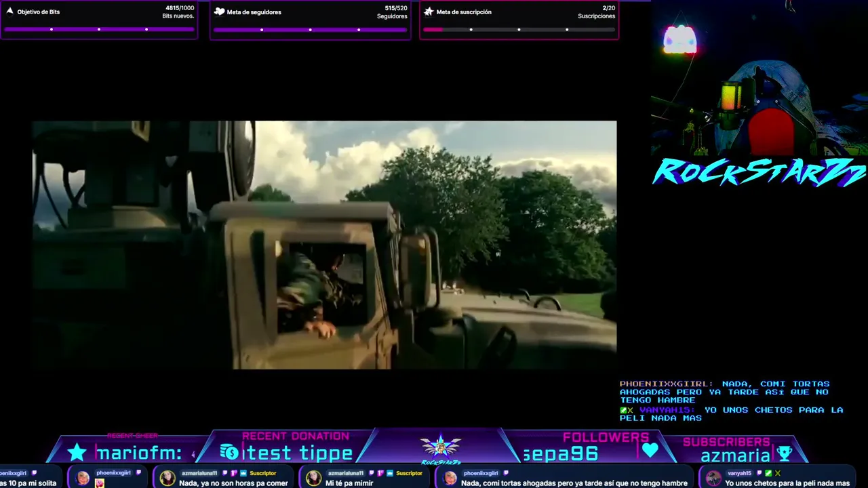Click the subscription goal star icon
This screenshot has width=868, height=488.
tap(429, 12)
